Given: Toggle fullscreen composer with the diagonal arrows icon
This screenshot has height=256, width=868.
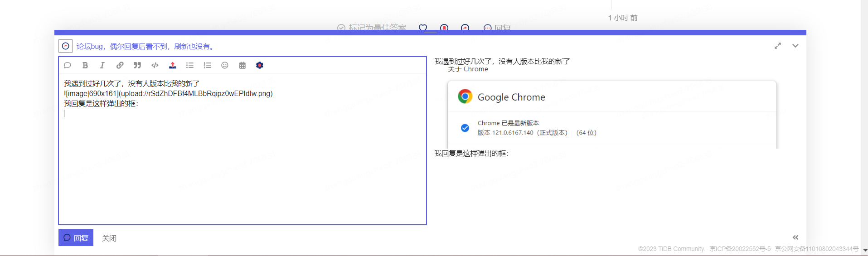Looking at the screenshot, I should [778, 46].
